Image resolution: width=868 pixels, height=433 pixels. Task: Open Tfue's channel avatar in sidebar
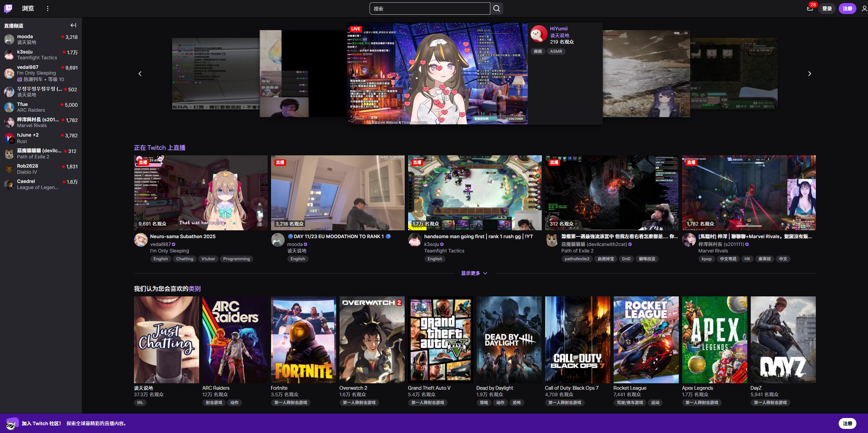point(9,107)
